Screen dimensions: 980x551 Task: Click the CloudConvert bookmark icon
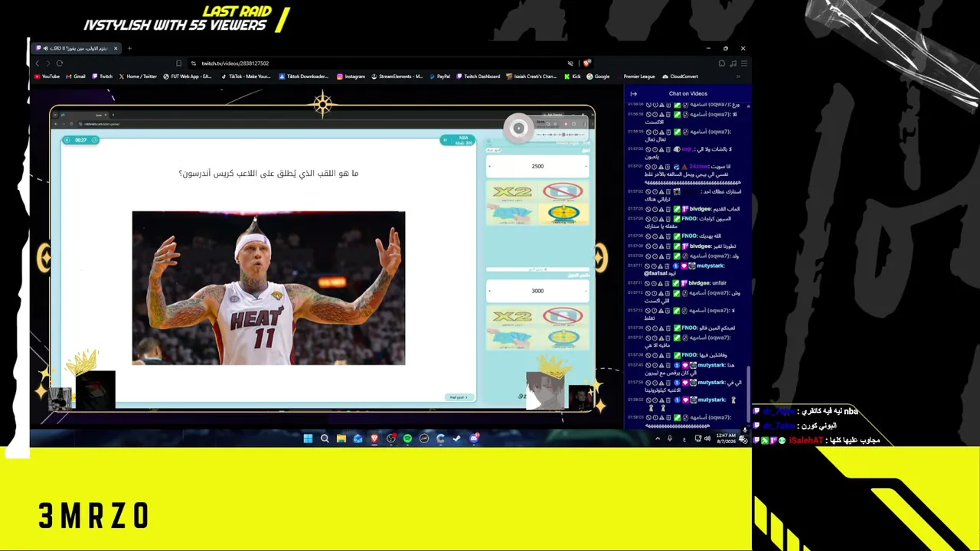point(665,77)
